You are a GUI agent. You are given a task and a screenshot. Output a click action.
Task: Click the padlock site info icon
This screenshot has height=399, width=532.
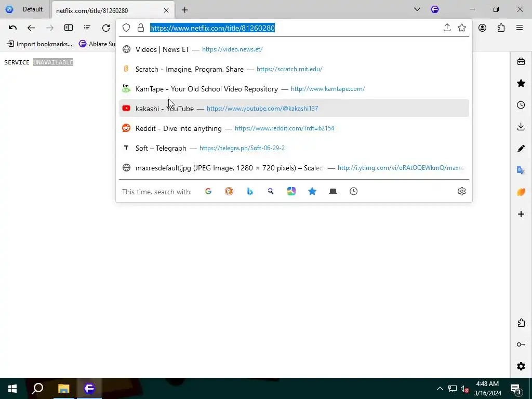pyautogui.click(x=141, y=28)
